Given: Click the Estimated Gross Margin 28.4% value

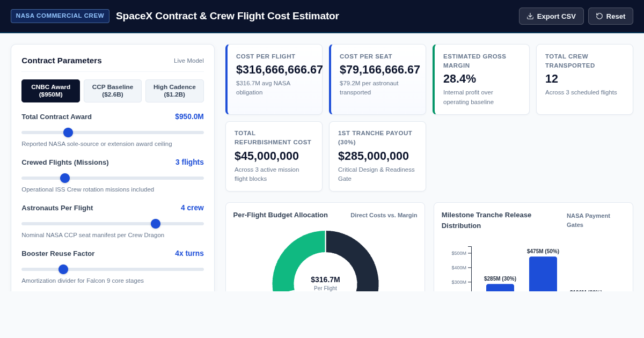Looking at the screenshot, I should tap(459, 79).
